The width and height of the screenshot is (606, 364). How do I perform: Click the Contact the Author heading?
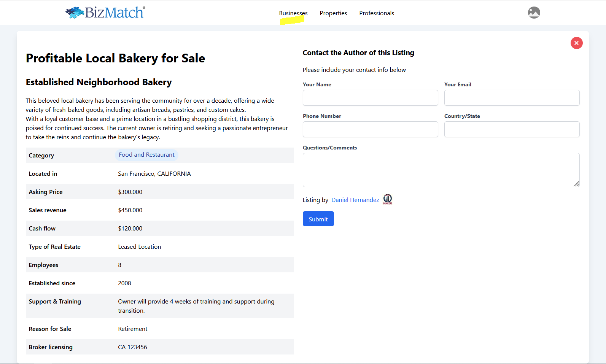pyautogui.click(x=358, y=53)
